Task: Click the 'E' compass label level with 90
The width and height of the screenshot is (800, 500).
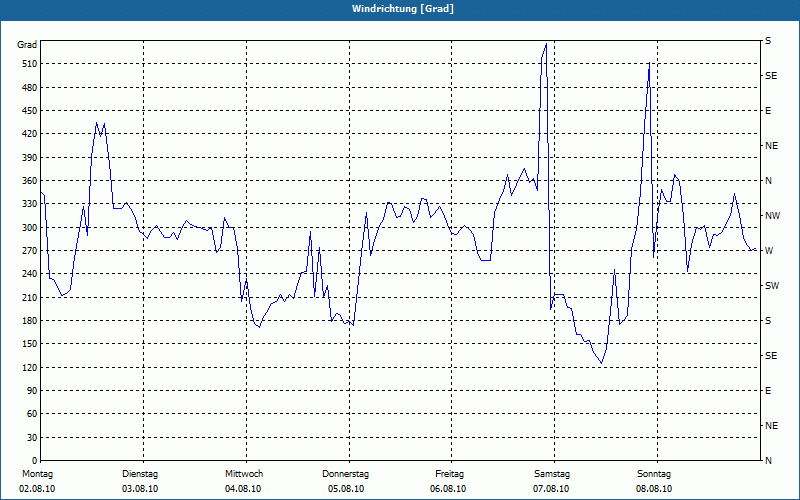Action: tap(768, 391)
